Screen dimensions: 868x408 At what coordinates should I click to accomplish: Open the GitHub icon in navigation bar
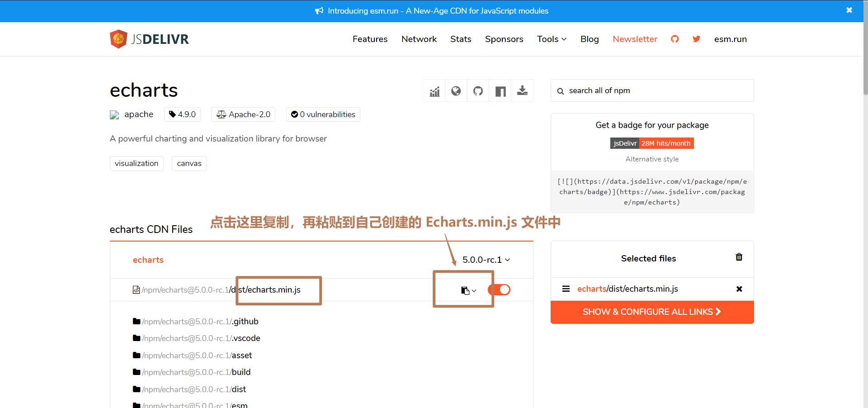(x=675, y=39)
